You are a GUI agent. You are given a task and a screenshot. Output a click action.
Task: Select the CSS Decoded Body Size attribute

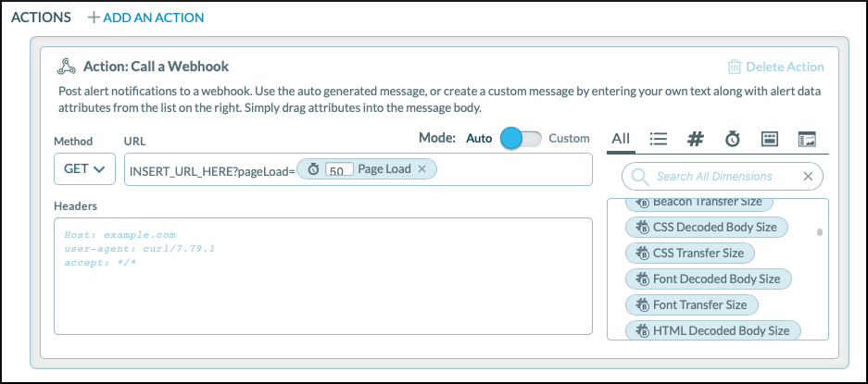708,227
